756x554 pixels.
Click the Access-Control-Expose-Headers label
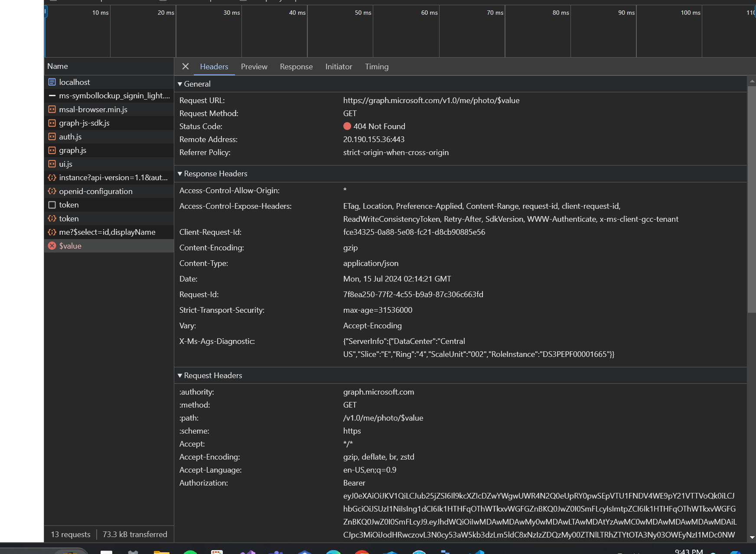coord(235,206)
